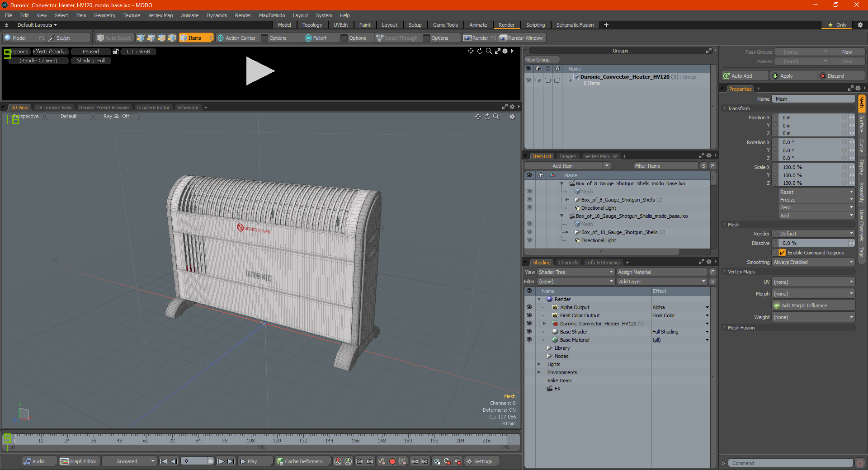Click the New Group button

(542, 60)
